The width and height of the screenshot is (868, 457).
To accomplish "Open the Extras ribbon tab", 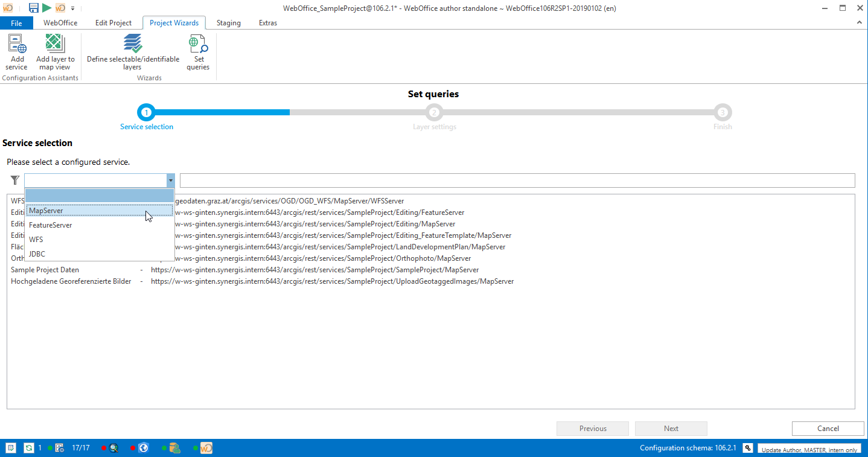I will click(268, 22).
